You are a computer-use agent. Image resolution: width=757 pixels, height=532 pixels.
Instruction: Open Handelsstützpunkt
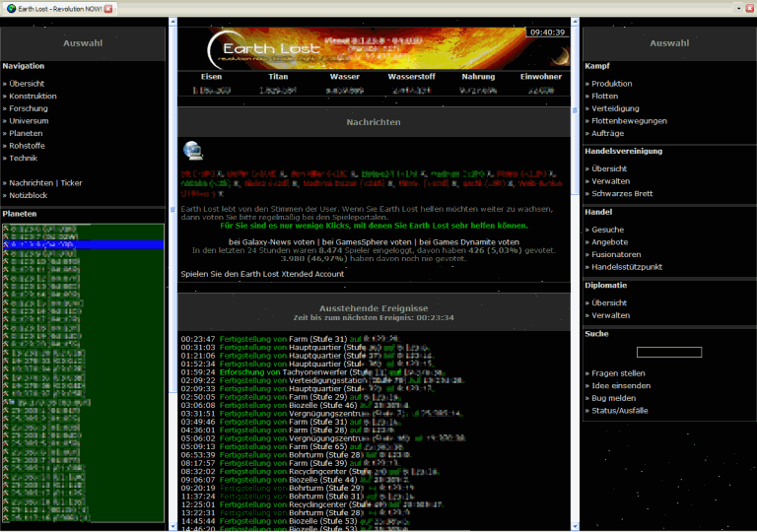pyautogui.click(x=627, y=267)
